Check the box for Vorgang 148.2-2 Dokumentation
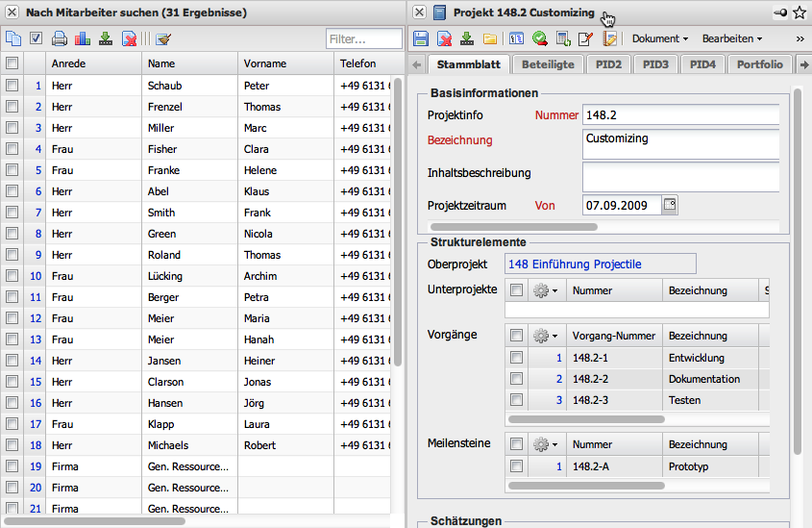This screenshot has height=528, width=812. [517, 379]
